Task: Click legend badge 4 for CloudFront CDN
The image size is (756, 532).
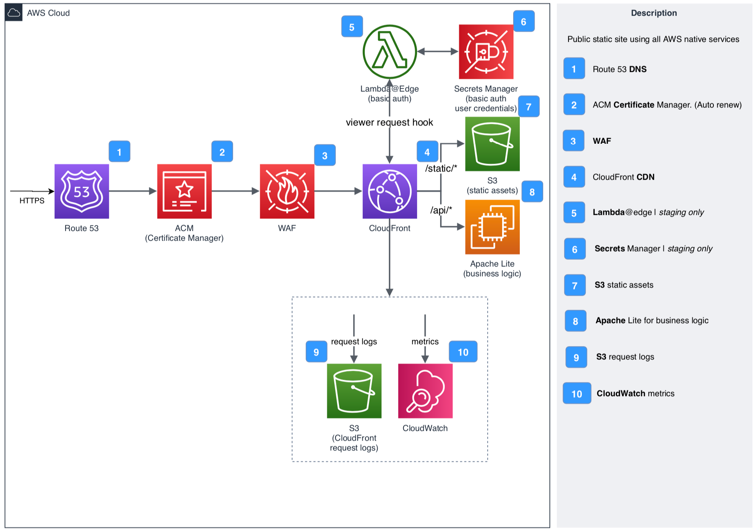Action: [x=574, y=177]
